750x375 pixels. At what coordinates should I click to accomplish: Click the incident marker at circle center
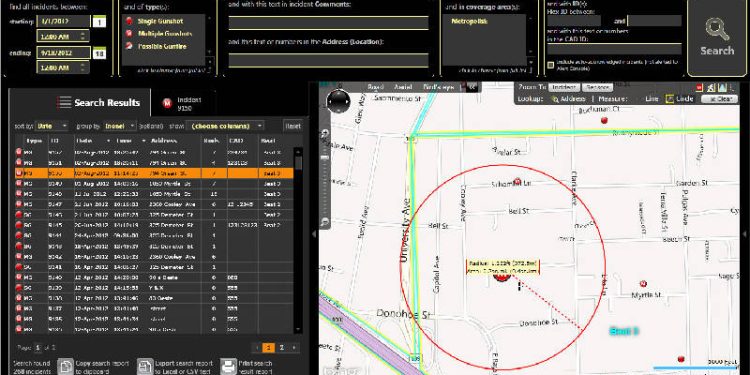click(x=502, y=277)
